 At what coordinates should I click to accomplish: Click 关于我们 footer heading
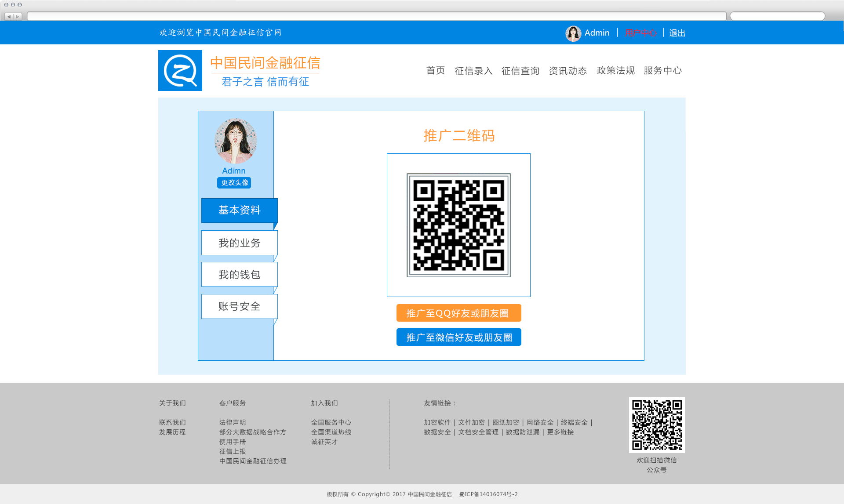click(x=172, y=403)
